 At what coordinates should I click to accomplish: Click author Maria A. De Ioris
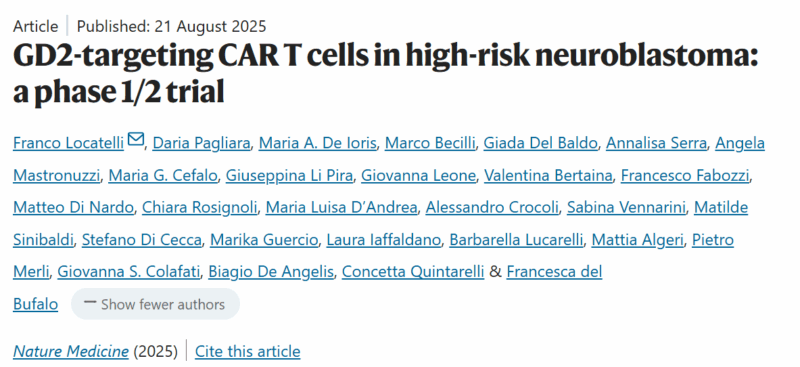pos(317,143)
